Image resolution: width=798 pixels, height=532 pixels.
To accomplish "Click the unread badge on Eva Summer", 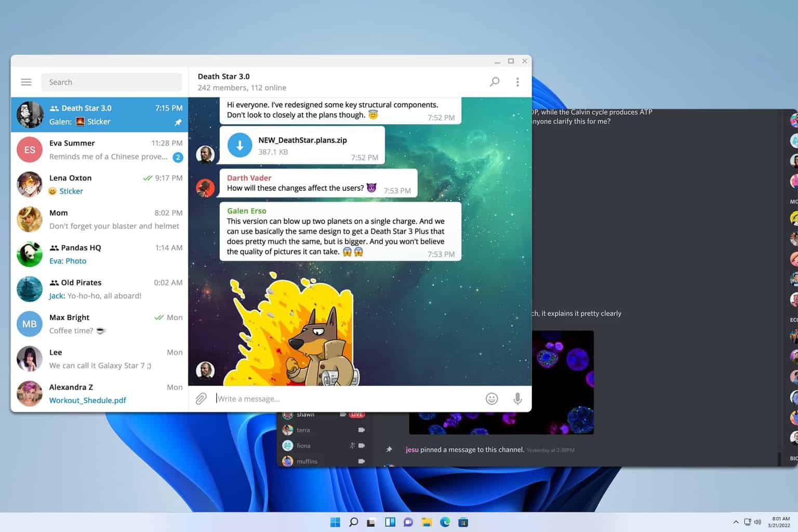I will 178,157.
